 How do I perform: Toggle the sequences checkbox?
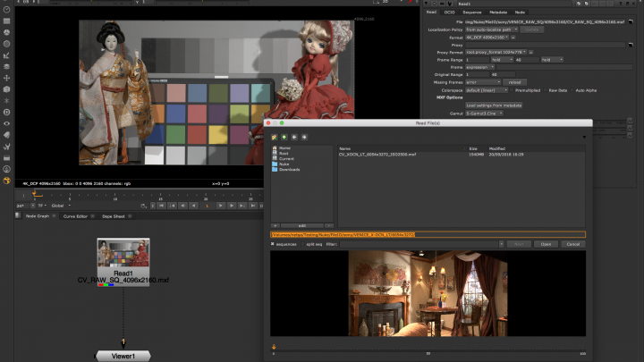[x=274, y=243]
